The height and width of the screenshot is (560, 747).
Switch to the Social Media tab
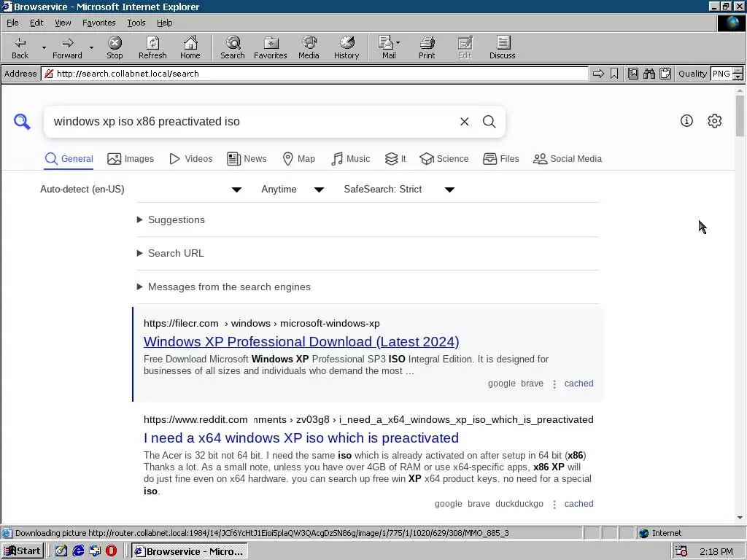point(568,158)
